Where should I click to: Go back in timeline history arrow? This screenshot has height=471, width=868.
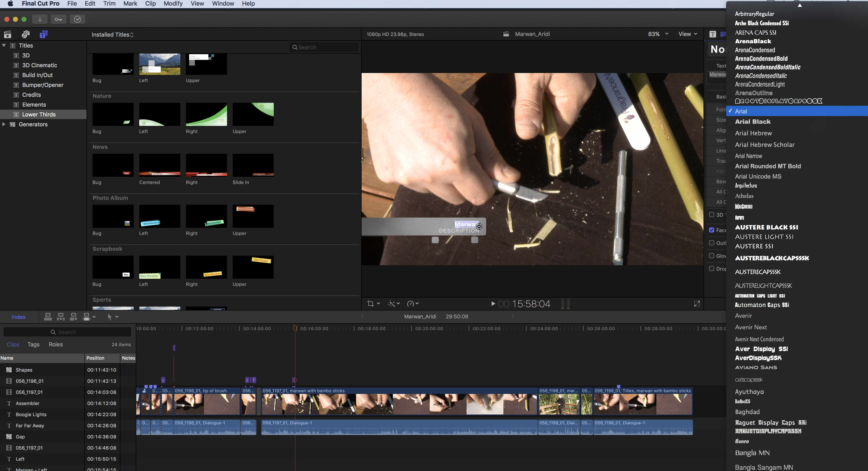[362, 316]
